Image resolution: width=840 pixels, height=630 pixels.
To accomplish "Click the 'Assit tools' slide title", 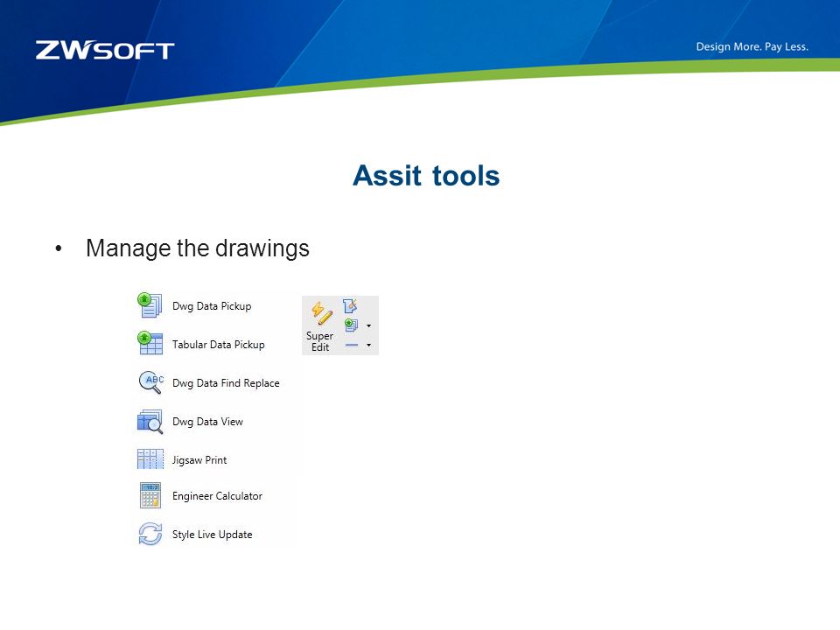I will [x=426, y=176].
